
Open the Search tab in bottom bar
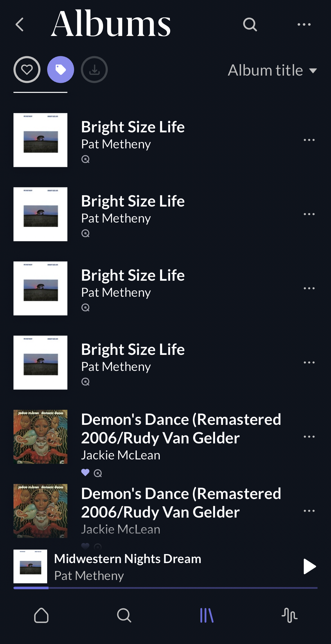(124, 615)
